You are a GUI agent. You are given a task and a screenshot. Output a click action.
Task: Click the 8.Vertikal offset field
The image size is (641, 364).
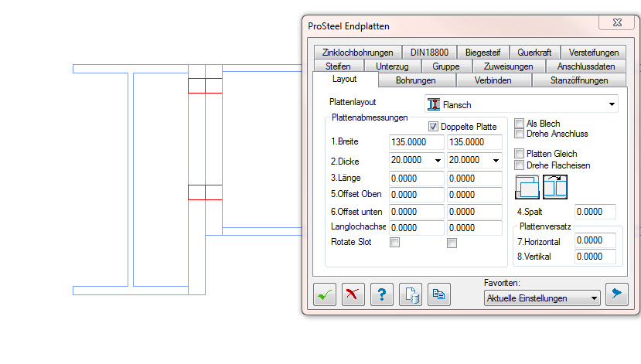595,257
